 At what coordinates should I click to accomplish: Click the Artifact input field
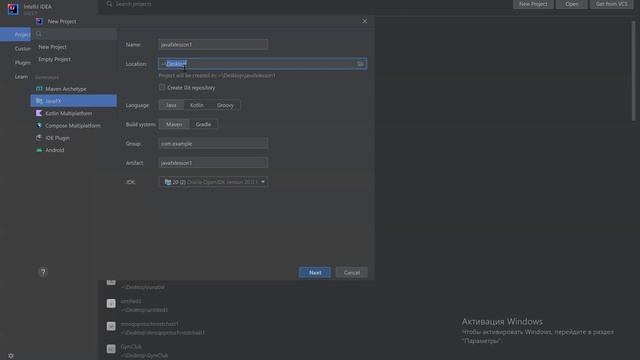pos(213,162)
